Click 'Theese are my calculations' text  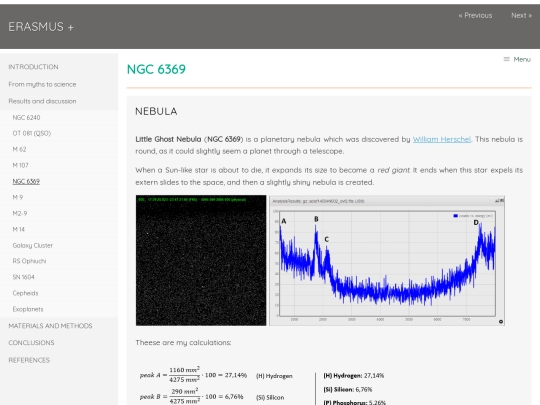pos(183,343)
